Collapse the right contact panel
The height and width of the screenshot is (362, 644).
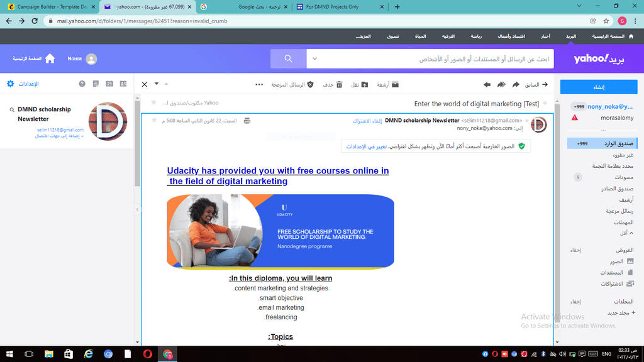click(137, 210)
